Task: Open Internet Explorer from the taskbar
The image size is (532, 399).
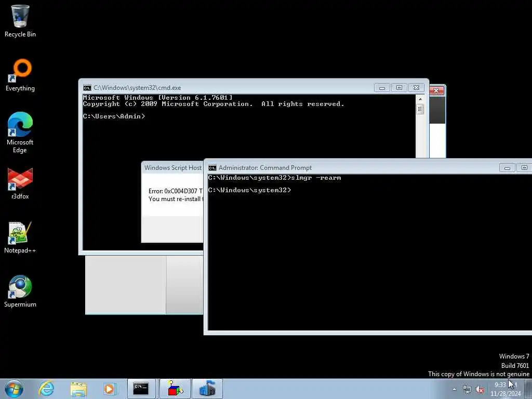Action: coord(46,389)
